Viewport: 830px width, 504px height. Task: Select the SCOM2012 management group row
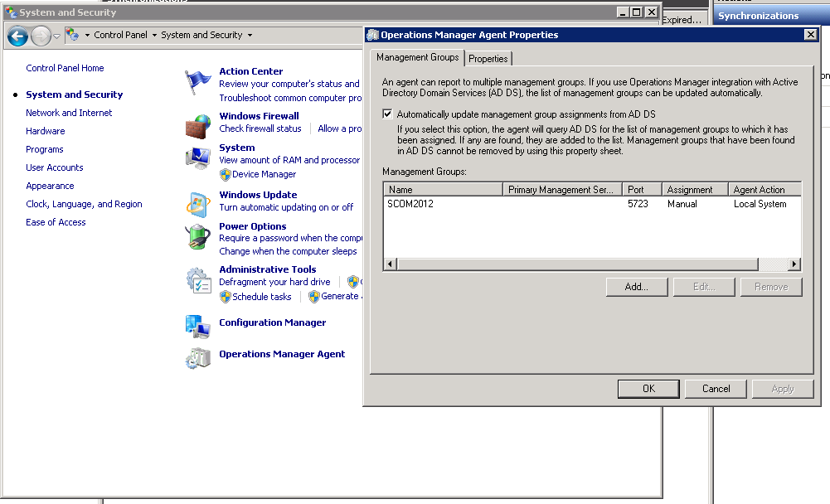pyautogui.click(x=592, y=204)
